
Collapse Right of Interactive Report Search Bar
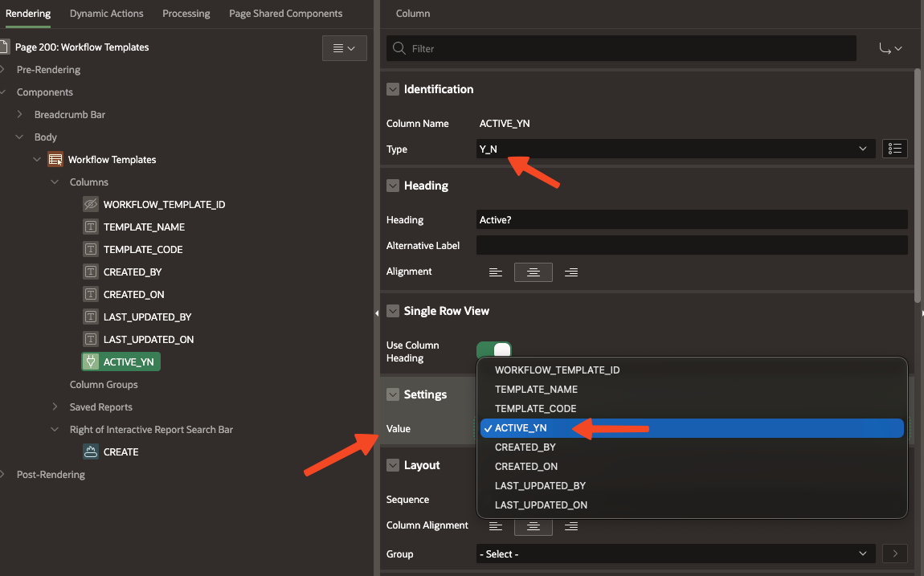click(55, 429)
